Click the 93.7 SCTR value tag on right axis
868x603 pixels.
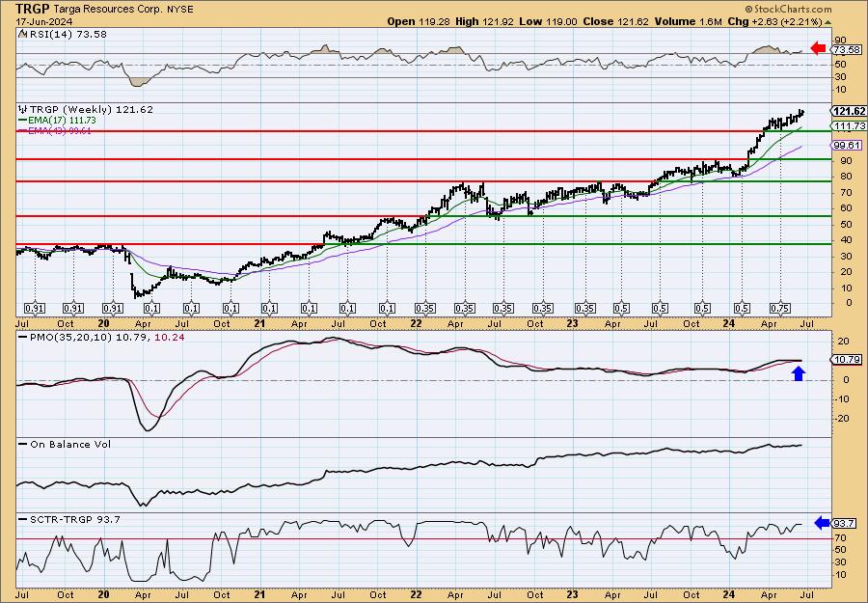click(x=845, y=523)
